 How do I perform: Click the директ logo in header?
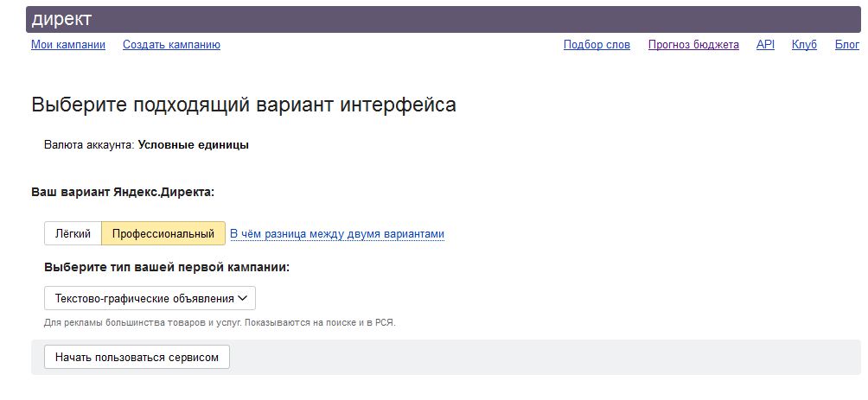61,19
